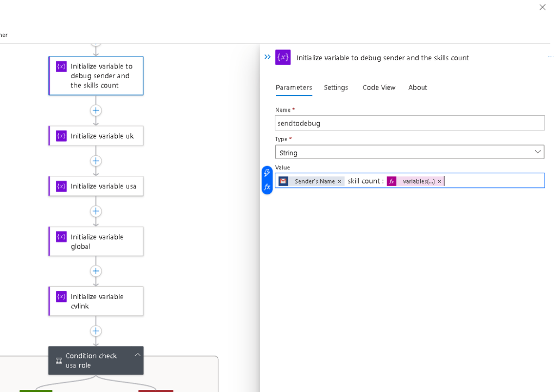Open the About tab
The width and height of the screenshot is (556, 392).
pyautogui.click(x=418, y=87)
